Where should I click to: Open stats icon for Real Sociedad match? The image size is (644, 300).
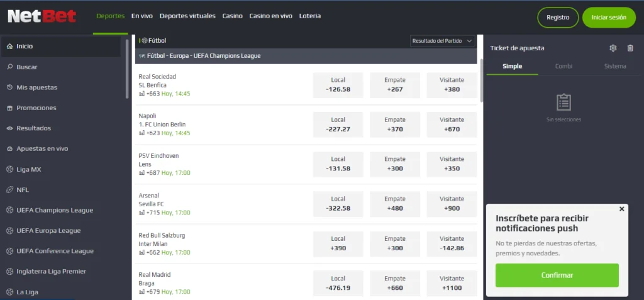click(142, 94)
